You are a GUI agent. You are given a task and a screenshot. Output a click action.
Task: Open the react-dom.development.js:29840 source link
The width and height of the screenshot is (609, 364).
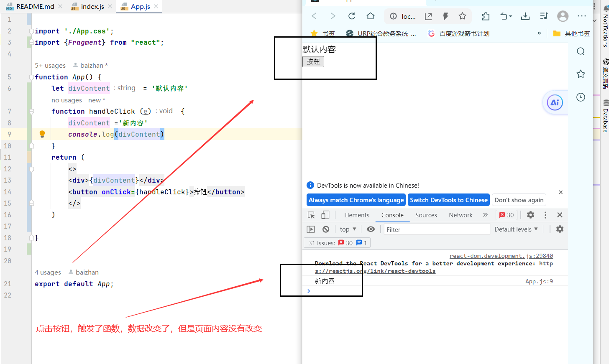click(501, 256)
